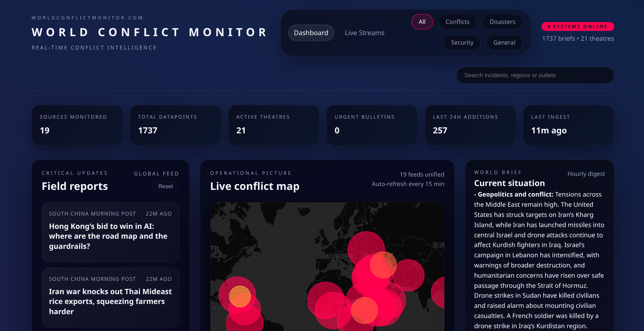This screenshot has height=331, width=644.
Task: Enable the Conflicts filter
Action: point(458,21)
